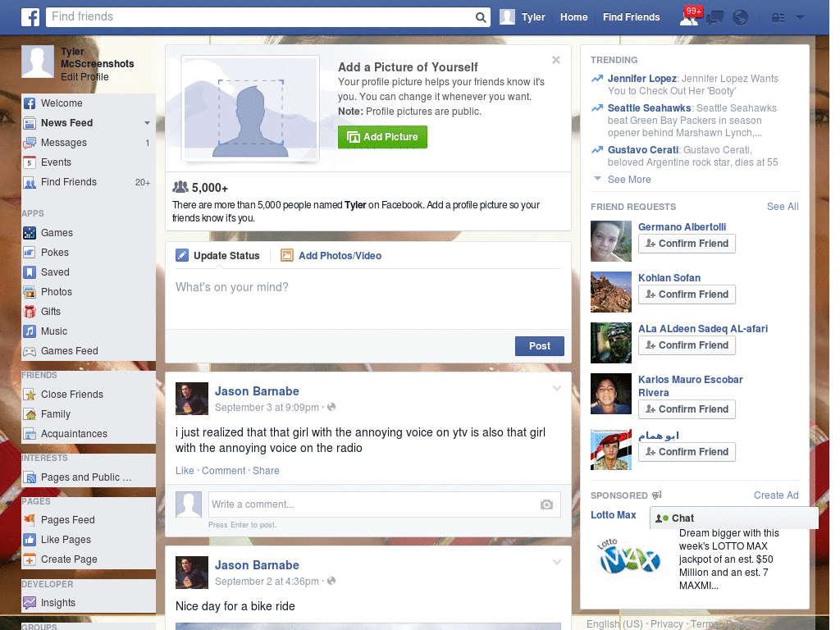Click the Create Ad link

(776, 495)
